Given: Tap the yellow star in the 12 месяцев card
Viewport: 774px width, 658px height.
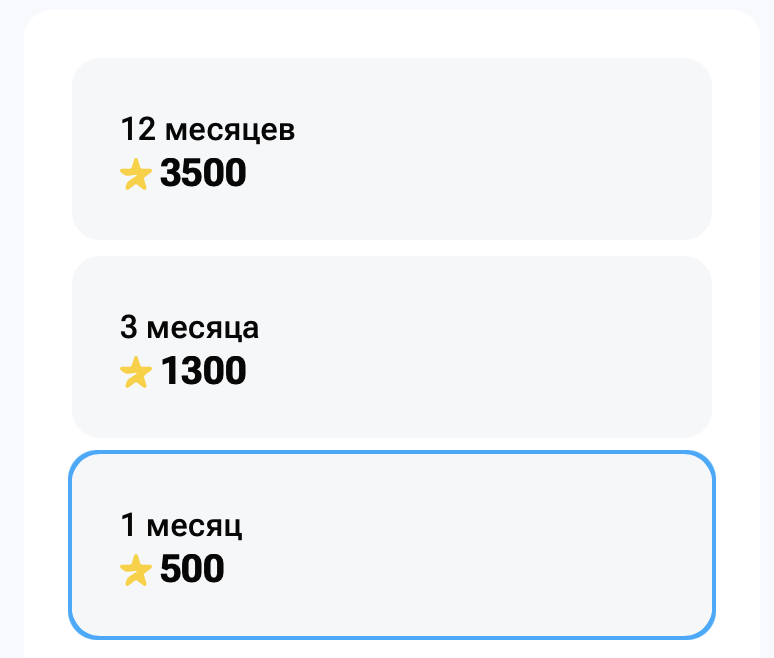Looking at the screenshot, I should [136, 175].
